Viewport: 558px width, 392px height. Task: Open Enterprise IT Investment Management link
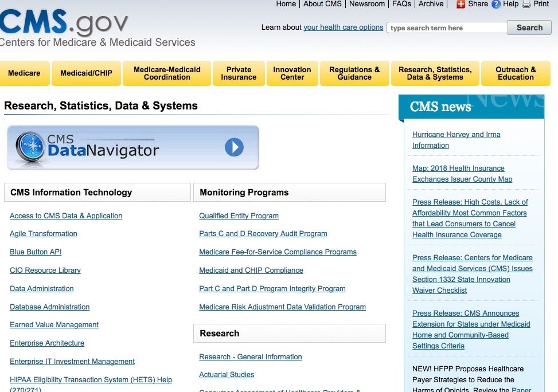coord(72,362)
